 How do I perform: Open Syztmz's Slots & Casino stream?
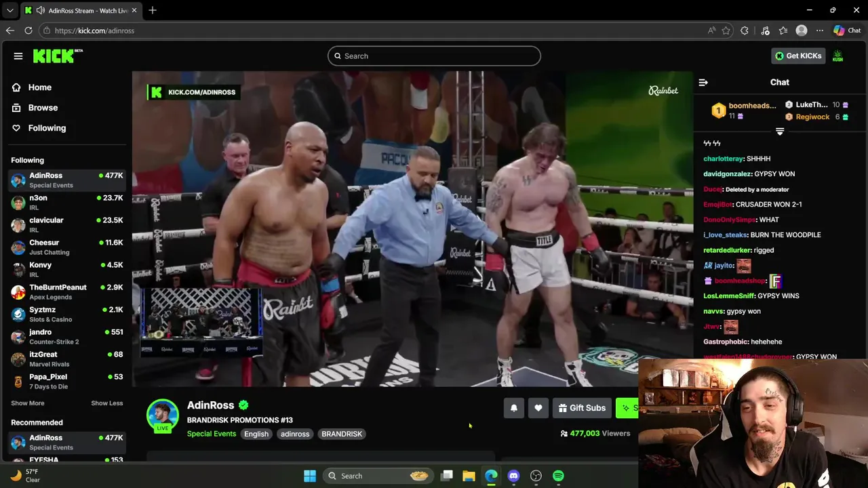(x=66, y=314)
